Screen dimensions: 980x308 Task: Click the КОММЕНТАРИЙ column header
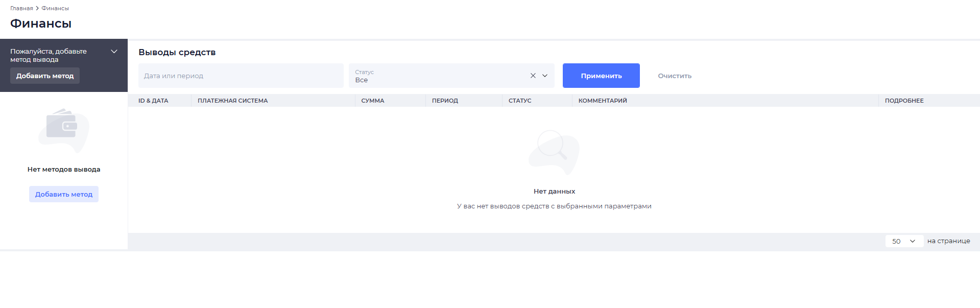point(603,101)
